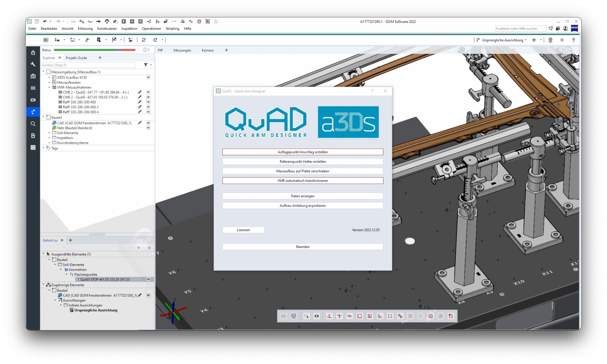
Task: Select the Ursprüngliche Ausrichtung tree item
Action: click(96, 310)
